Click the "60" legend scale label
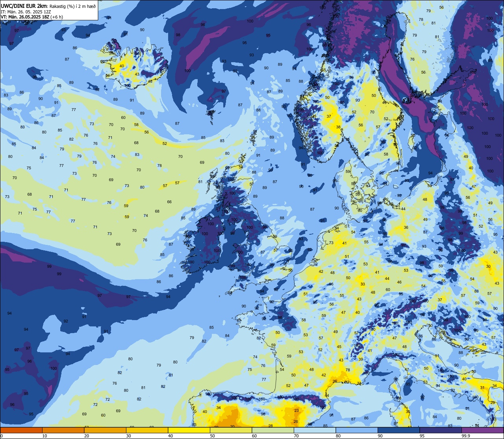Screen dimensions: 504x439 point(254,436)
